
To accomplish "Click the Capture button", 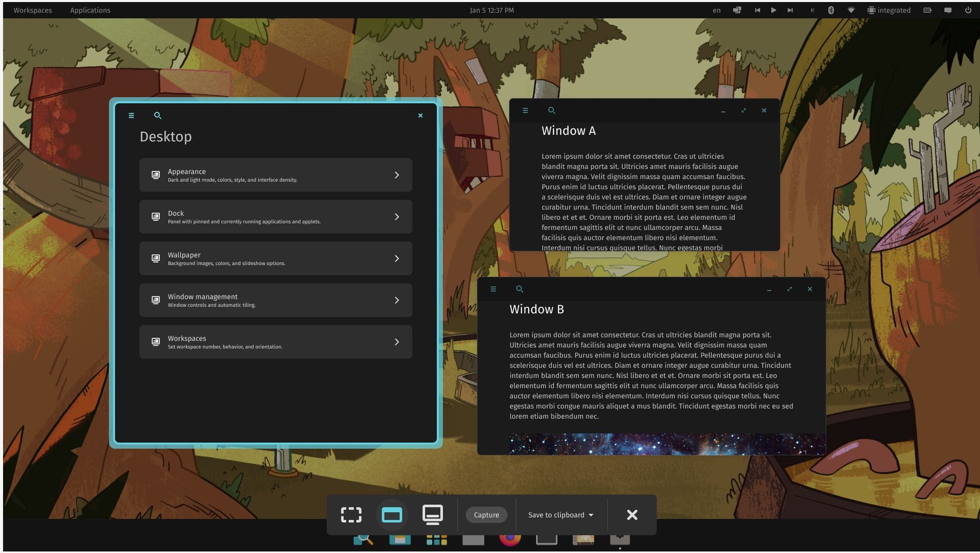I will [x=486, y=515].
